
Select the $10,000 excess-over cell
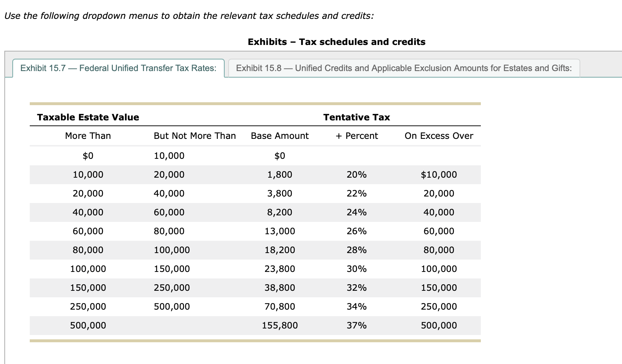pos(439,174)
